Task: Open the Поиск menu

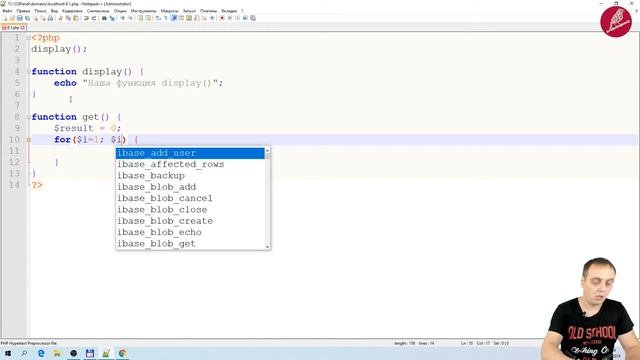Action: [x=40, y=11]
